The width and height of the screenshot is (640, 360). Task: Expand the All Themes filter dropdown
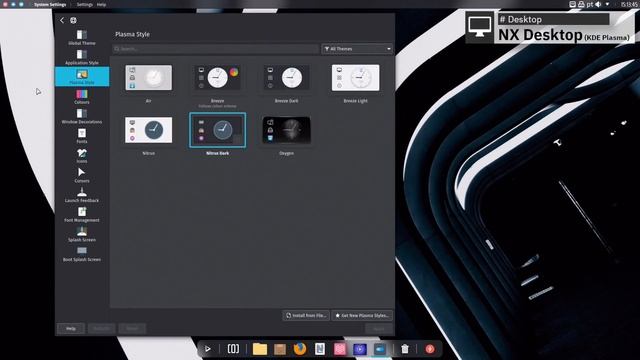coord(357,49)
